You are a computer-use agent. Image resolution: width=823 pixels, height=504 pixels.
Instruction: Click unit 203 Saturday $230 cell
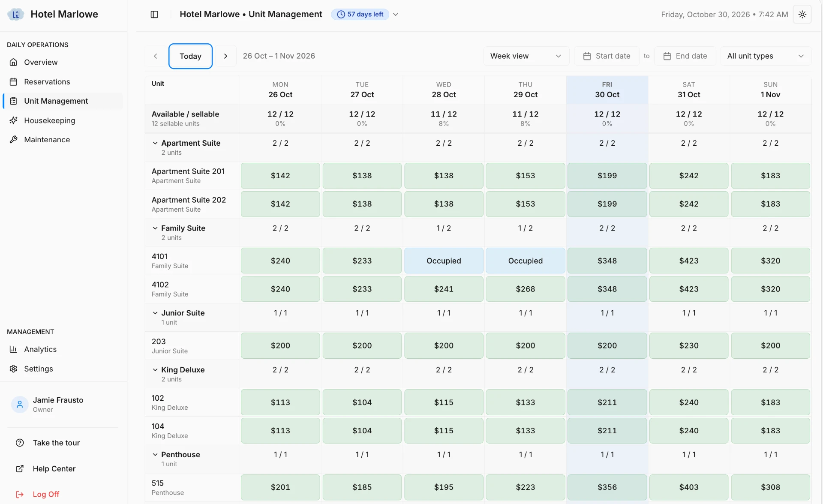(689, 345)
